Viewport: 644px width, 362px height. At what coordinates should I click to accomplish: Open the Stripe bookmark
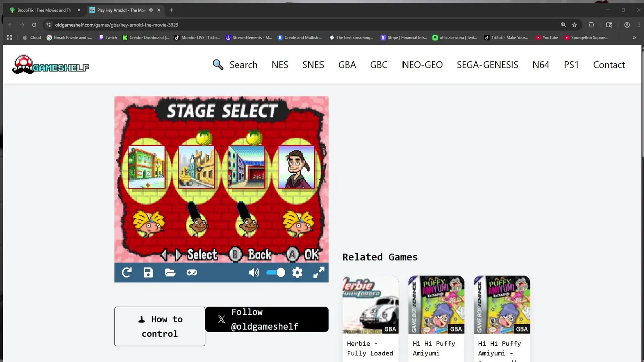click(404, 38)
